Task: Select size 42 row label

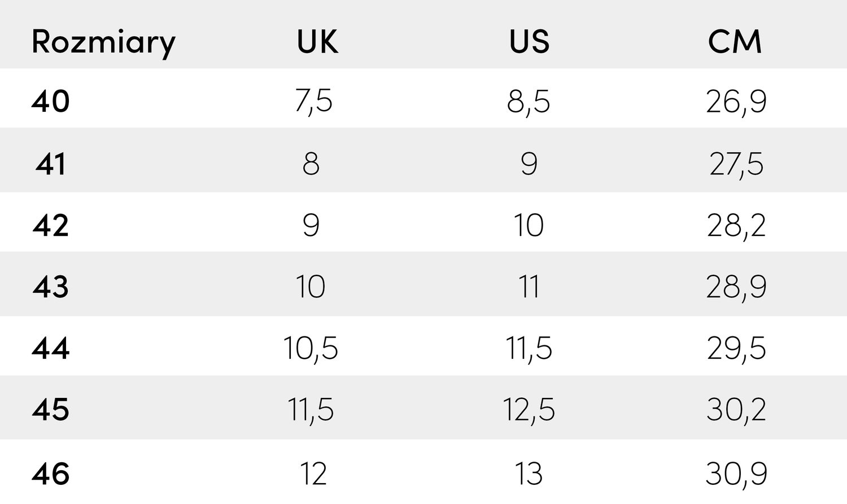Action: (51, 225)
